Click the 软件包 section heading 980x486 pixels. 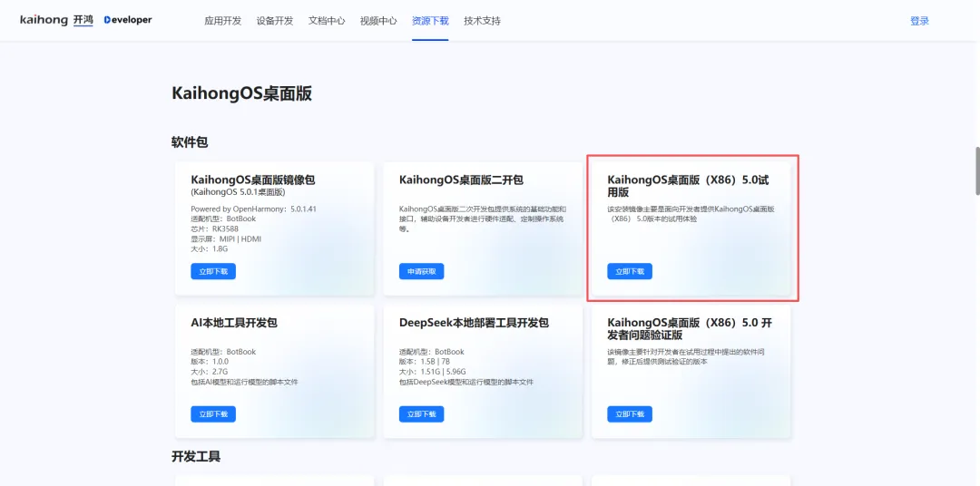(190, 142)
